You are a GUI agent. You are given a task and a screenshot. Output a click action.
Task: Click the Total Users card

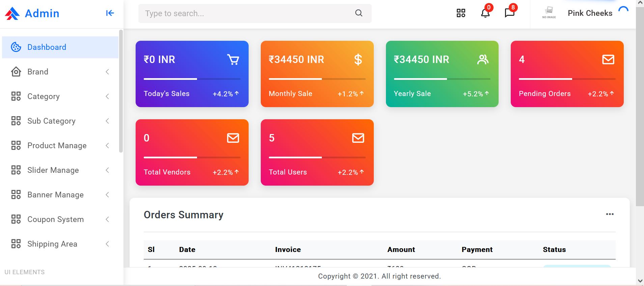pyautogui.click(x=317, y=152)
